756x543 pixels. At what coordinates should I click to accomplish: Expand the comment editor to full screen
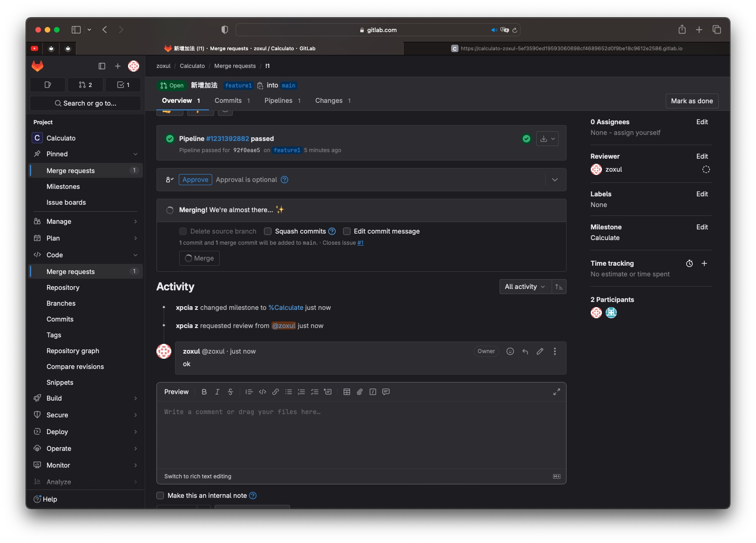click(556, 392)
